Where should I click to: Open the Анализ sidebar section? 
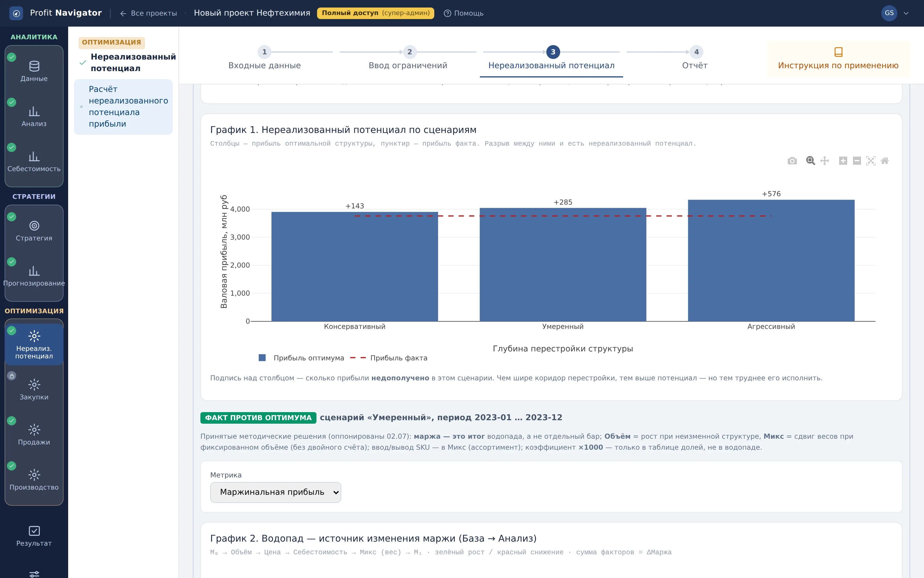[34, 116]
